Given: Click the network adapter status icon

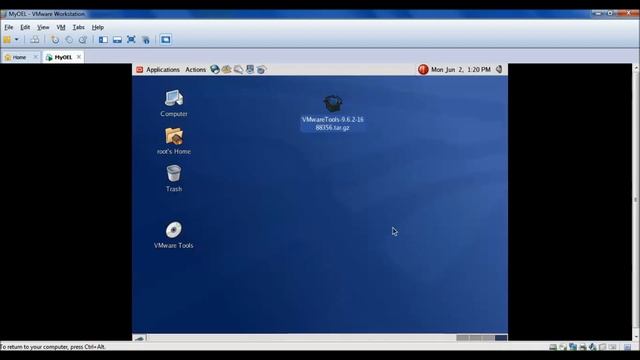Looking at the screenshot, I should 573,347.
